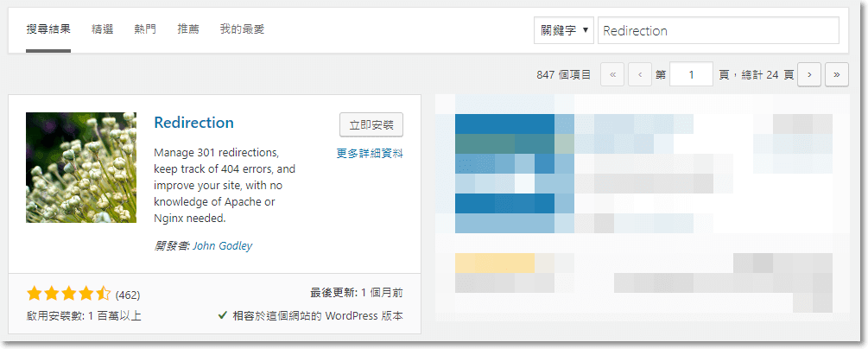Open 更多詳細資料 for Redirection
868x349 pixels.
370,154
